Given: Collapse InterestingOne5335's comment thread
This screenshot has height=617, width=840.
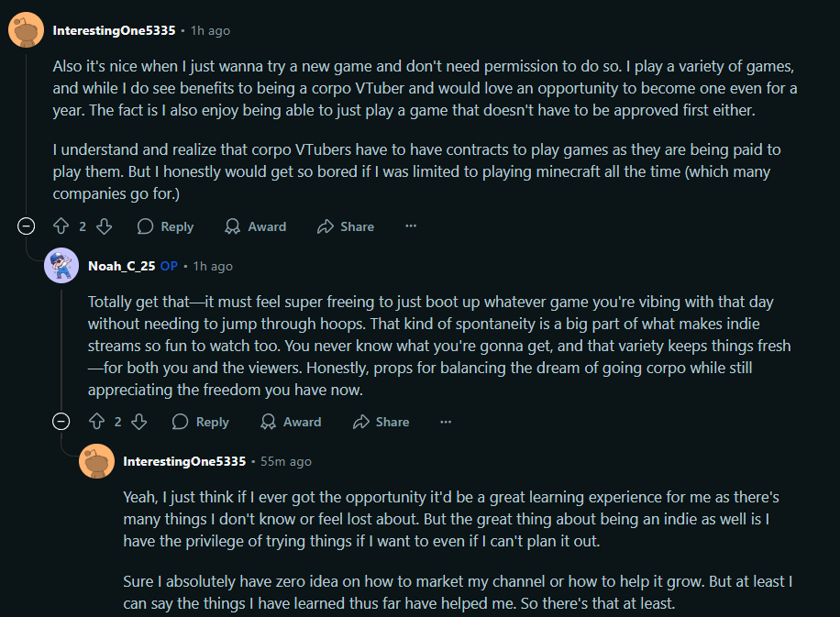Looking at the screenshot, I should (27, 226).
